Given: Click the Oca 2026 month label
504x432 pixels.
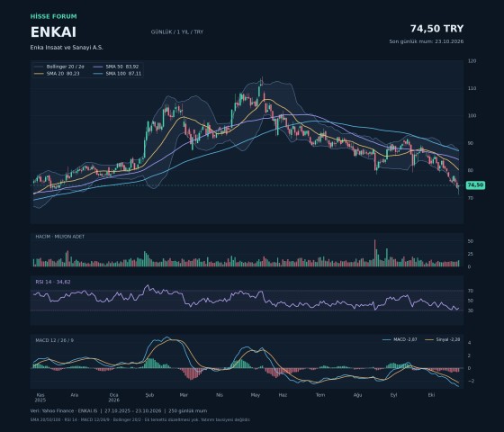Looking at the screenshot, I should point(113,397).
